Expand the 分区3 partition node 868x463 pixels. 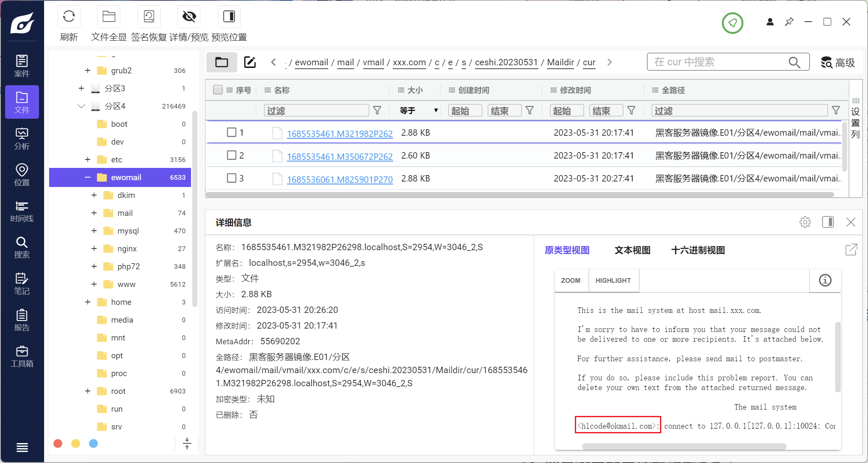click(x=81, y=88)
